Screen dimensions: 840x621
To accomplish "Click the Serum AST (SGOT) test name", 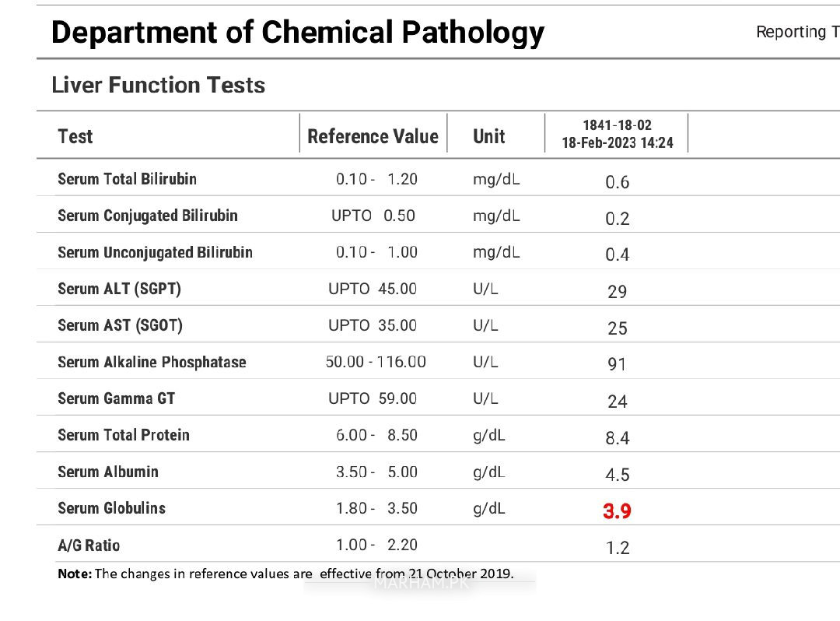I will [120, 325].
